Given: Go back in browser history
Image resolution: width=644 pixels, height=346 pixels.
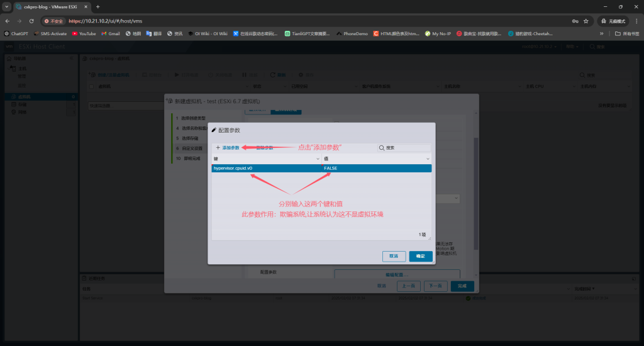Looking at the screenshot, I should tap(8, 21).
